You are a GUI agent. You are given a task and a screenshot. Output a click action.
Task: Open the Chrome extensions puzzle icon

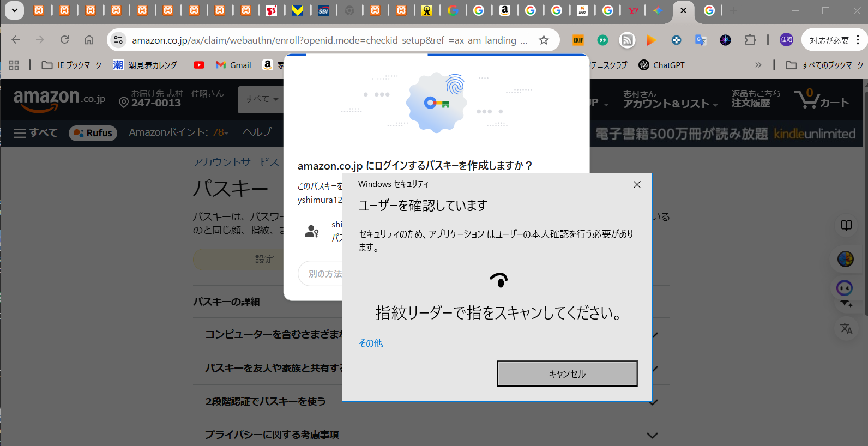(750, 40)
